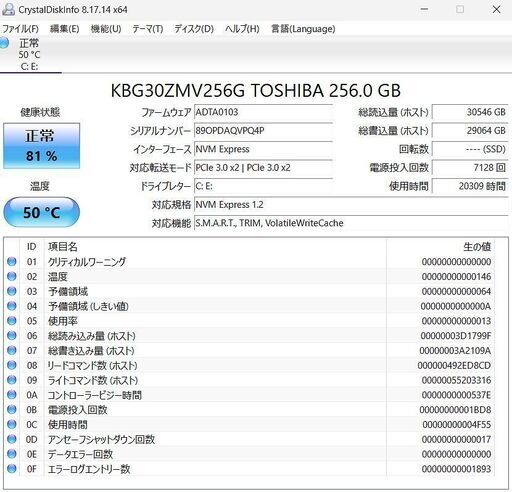The height and width of the screenshot is (492, 512).
Task: Click the 総読込量 (ホスト) label
Action: click(x=393, y=112)
